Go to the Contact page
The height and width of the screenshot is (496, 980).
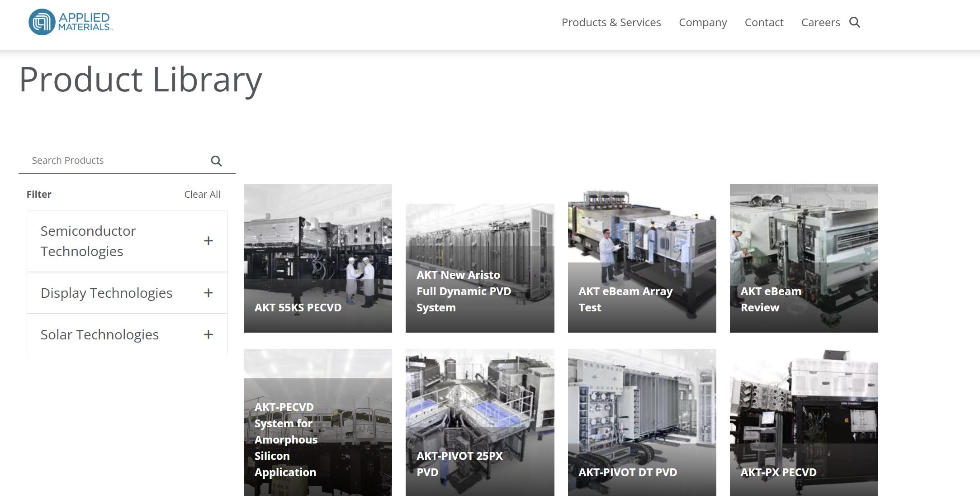point(764,22)
